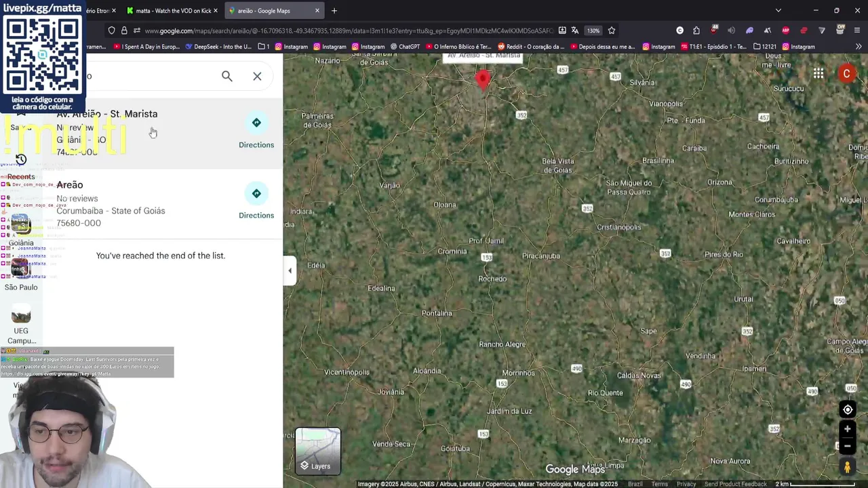The height and width of the screenshot is (488, 868).
Task: Click the translate page icon
Action: pos(575,30)
